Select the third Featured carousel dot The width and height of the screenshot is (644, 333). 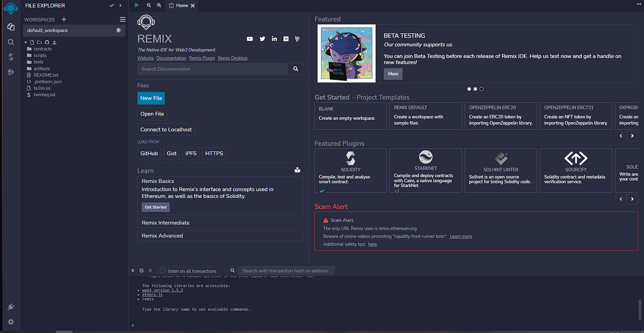(482, 89)
